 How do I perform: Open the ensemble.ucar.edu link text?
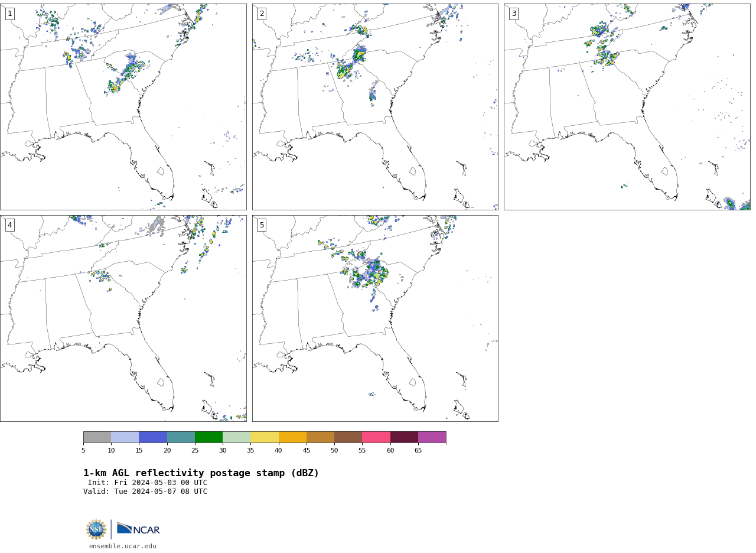tap(123, 547)
